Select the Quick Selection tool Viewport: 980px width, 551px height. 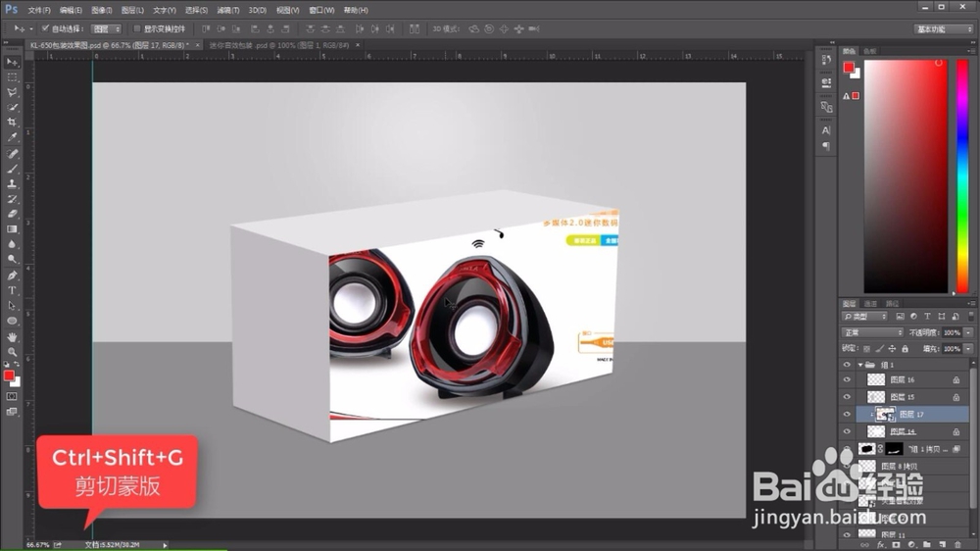[12, 108]
